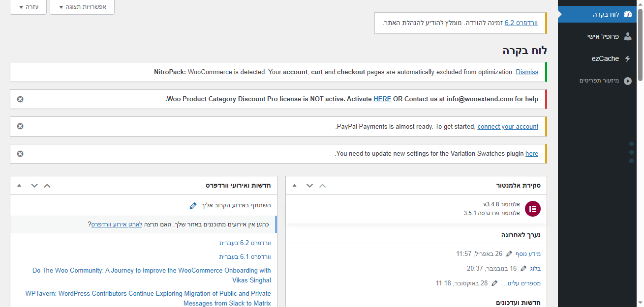Select ezCache menu item
Viewport: 644px width, 307px height.
pos(605,58)
